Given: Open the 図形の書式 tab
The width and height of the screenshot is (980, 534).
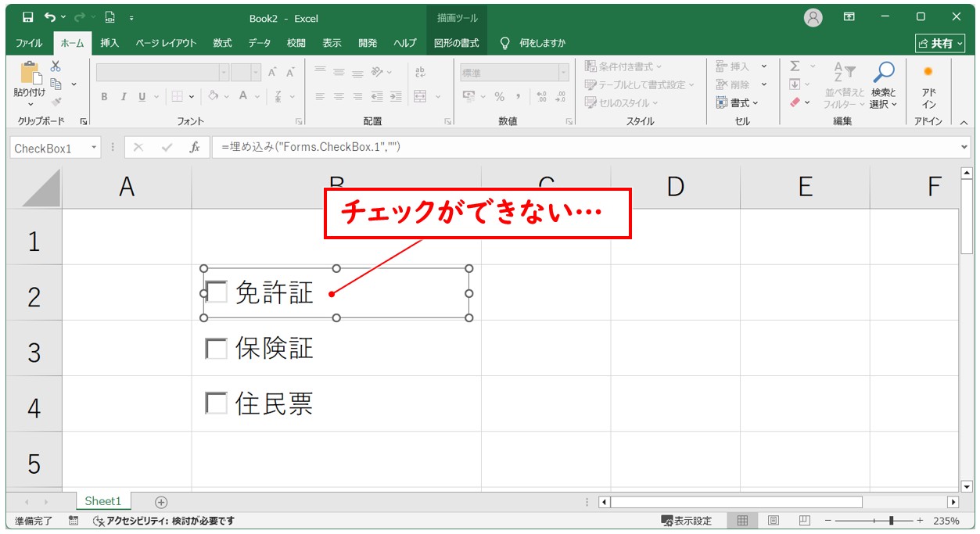Looking at the screenshot, I should [457, 43].
